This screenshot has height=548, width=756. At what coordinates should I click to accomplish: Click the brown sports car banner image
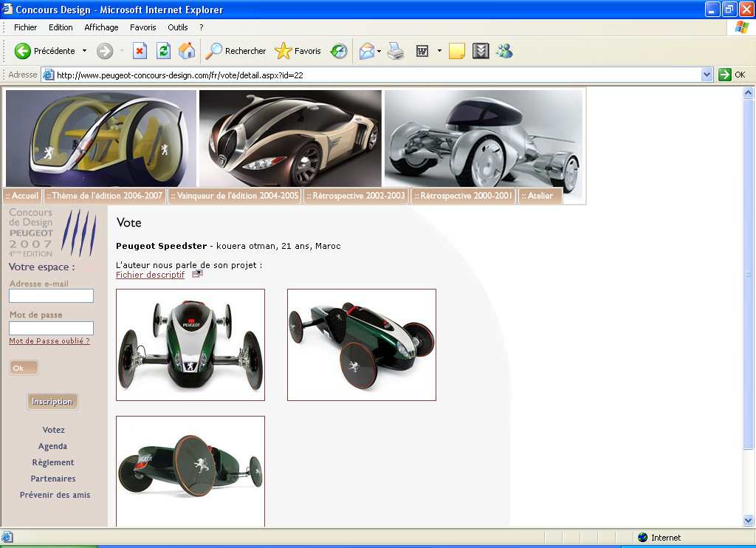[x=290, y=138]
